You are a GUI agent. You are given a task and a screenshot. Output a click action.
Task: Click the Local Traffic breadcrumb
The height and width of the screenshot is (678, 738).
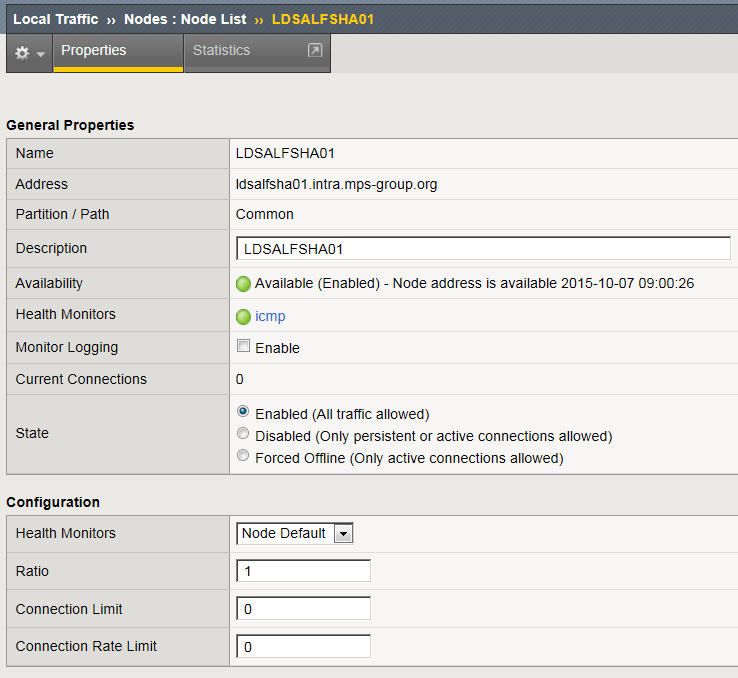56,19
